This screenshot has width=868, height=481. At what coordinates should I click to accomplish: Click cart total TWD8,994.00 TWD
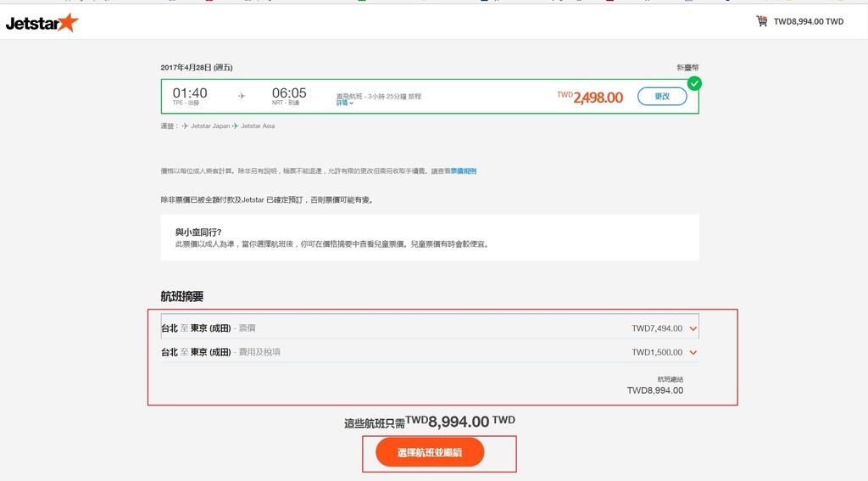[x=808, y=21]
